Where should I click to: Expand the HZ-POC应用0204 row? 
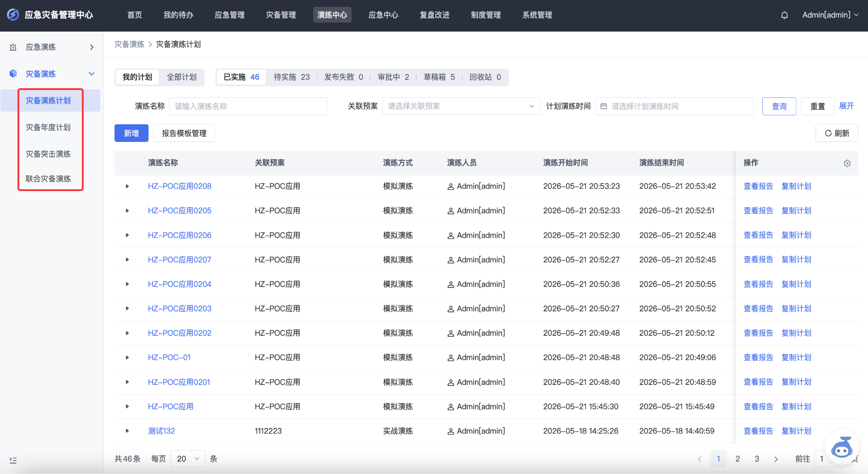[127, 284]
